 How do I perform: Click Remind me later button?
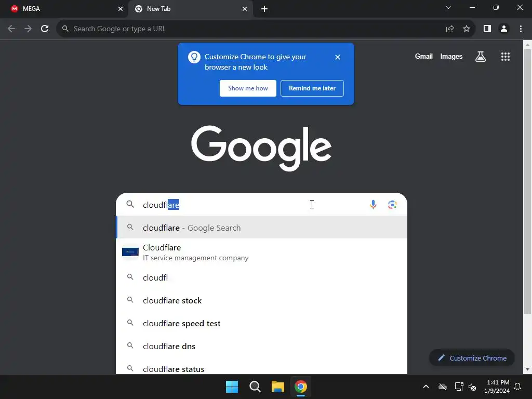click(312, 88)
